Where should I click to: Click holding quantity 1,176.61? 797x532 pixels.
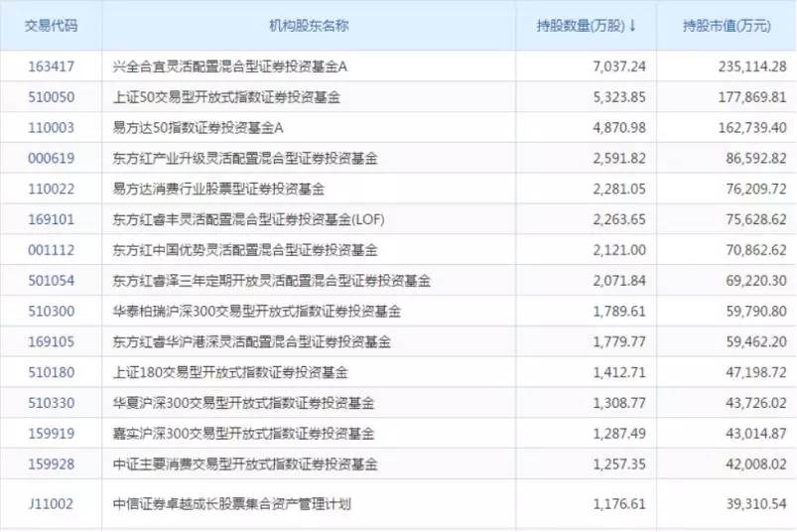[x=619, y=503]
